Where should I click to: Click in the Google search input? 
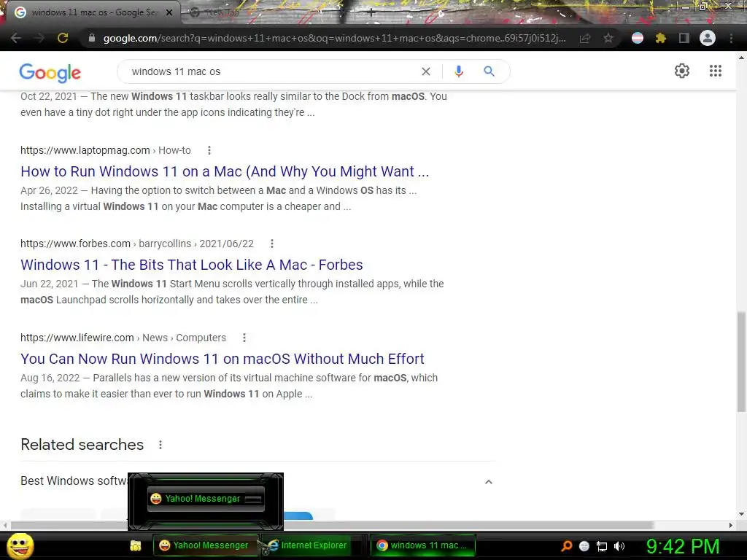point(271,71)
